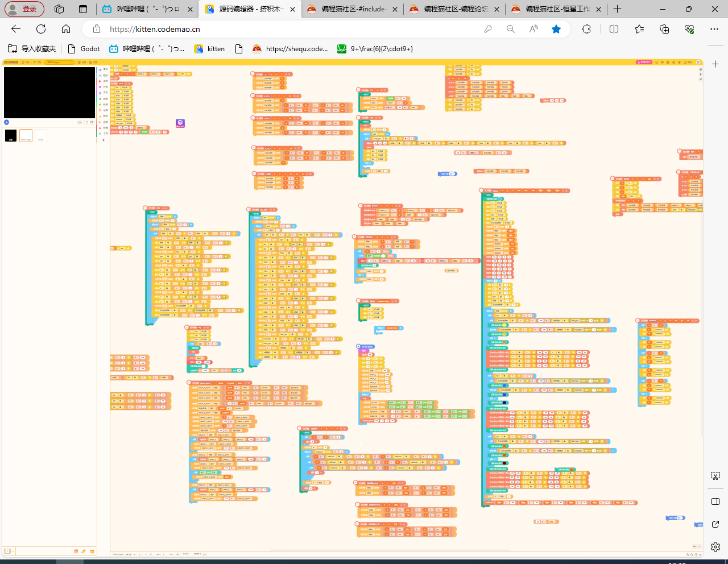Open the 画笔 block category
The image size is (728, 564).
[x=103, y=98]
